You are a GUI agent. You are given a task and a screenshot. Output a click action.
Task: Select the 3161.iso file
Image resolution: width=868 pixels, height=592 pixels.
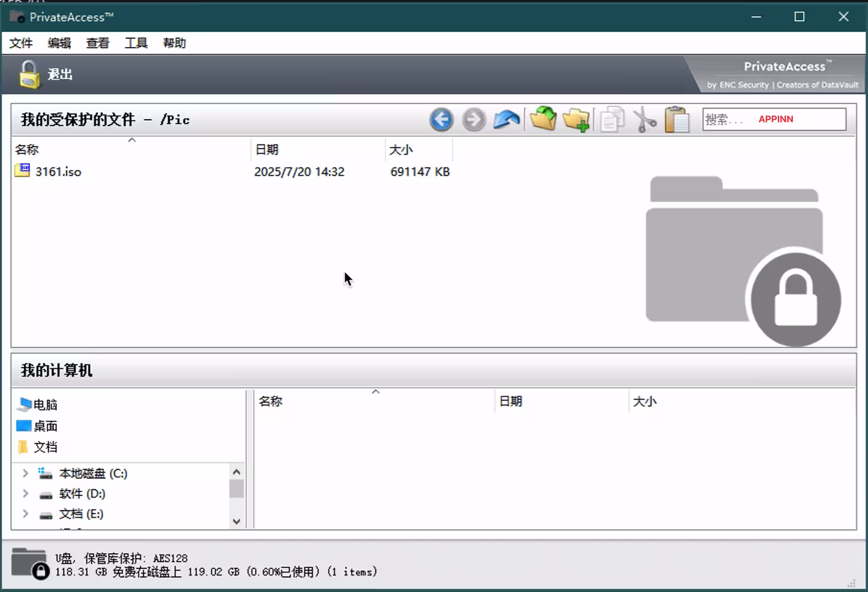point(58,172)
